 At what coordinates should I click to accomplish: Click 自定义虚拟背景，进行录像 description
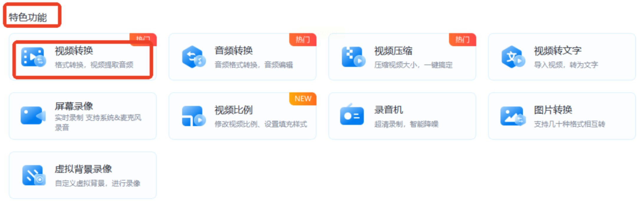point(98,183)
